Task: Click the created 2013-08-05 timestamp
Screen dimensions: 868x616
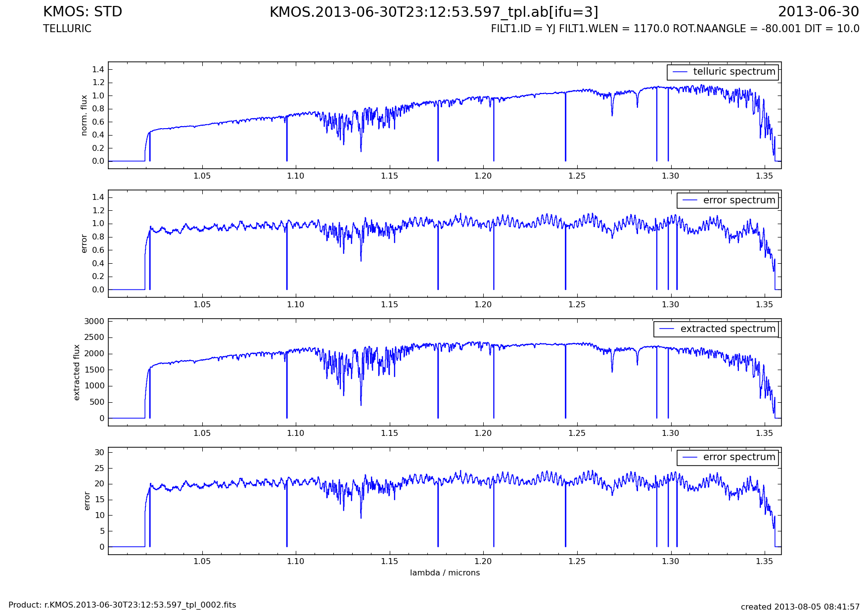Action: pos(800,607)
